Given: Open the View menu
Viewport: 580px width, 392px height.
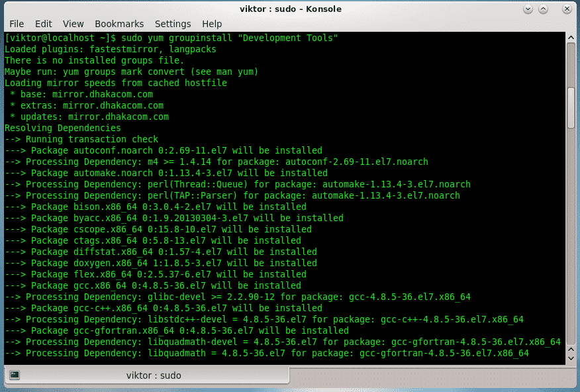Looking at the screenshot, I should (x=73, y=24).
